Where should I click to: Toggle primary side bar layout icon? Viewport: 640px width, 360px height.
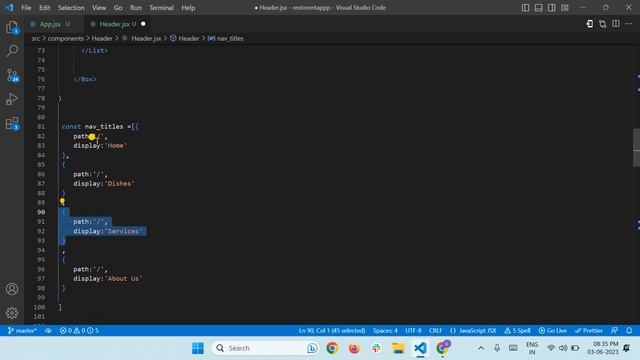click(x=526, y=8)
